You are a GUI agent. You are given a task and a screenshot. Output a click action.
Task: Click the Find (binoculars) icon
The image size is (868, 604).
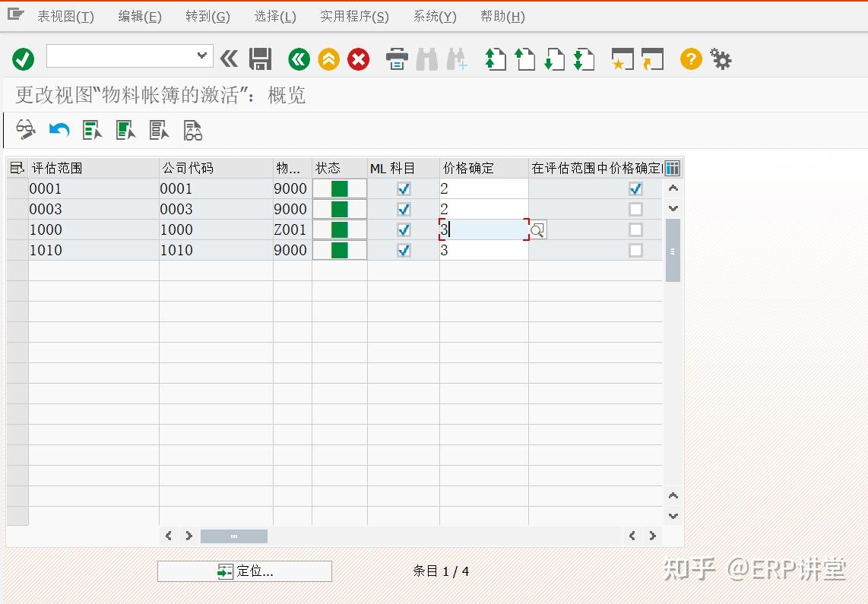coord(426,59)
